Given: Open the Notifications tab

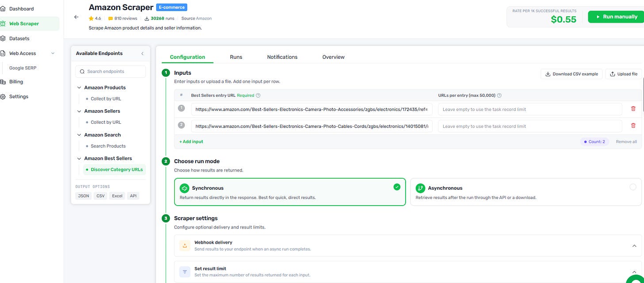Looking at the screenshot, I should click(x=282, y=57).
